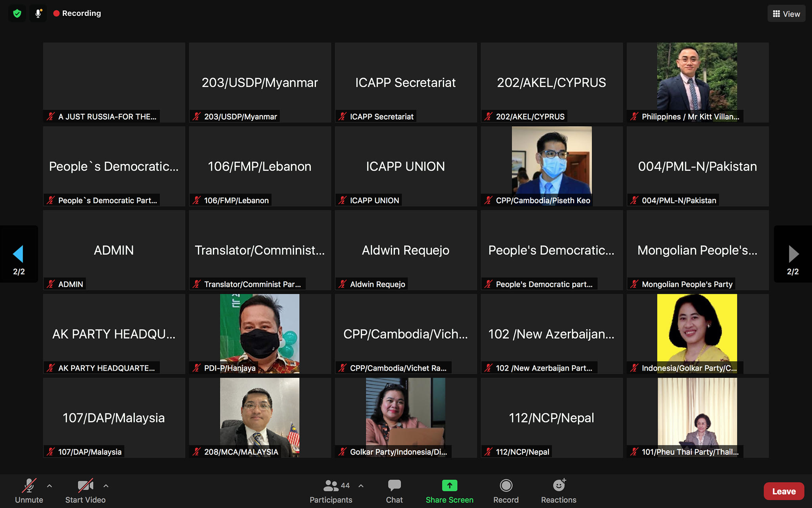Go to previous page with left arrow
This screenshot has width=812, height=508.
click(x=19, y=254)
